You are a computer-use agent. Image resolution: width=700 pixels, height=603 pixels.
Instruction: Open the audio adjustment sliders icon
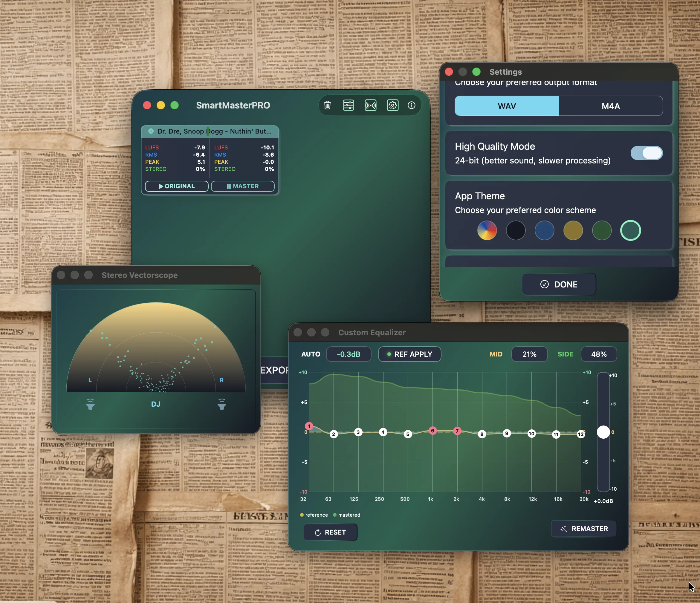point(348,105)
